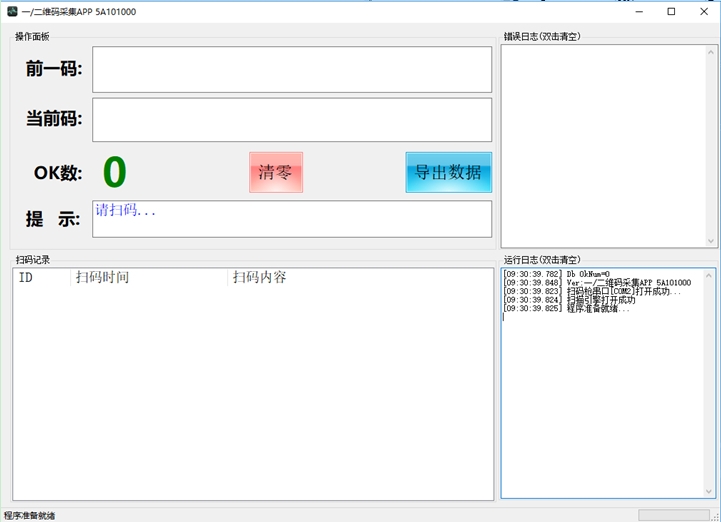Image resolution: width=721 pixels, height=522 pixels.
Task: Click the blue 导出数据 button
Action: click(448, 172)
